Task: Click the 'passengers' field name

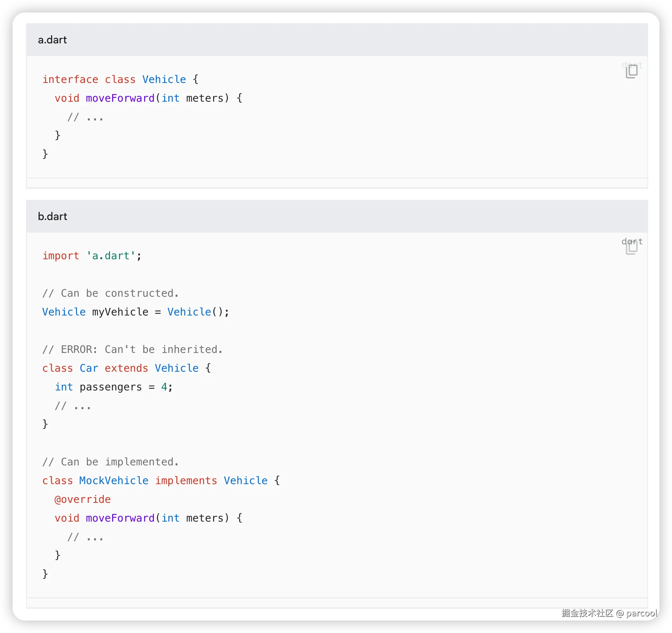Action: (111, 387)
